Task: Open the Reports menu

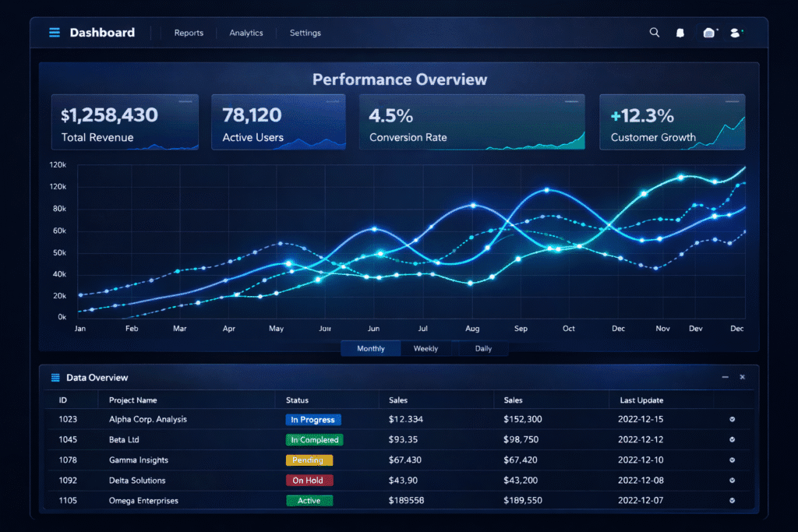Action: 189,33
